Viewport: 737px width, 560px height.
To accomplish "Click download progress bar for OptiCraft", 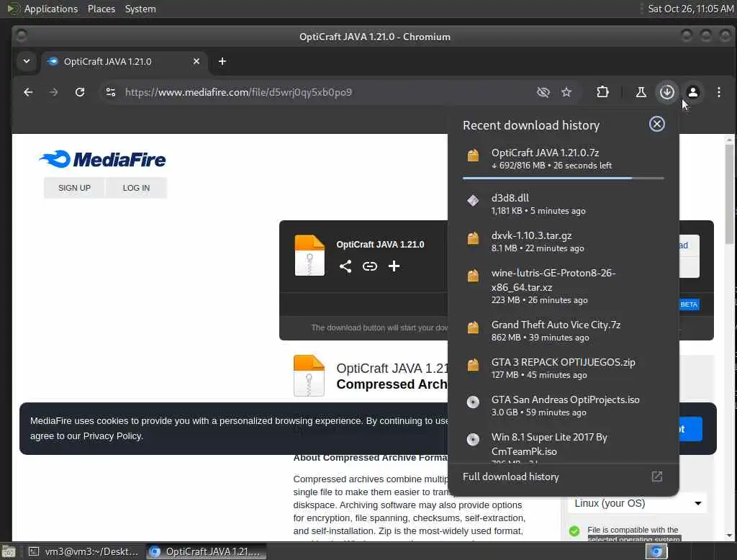I will click(x=563, y=179).
